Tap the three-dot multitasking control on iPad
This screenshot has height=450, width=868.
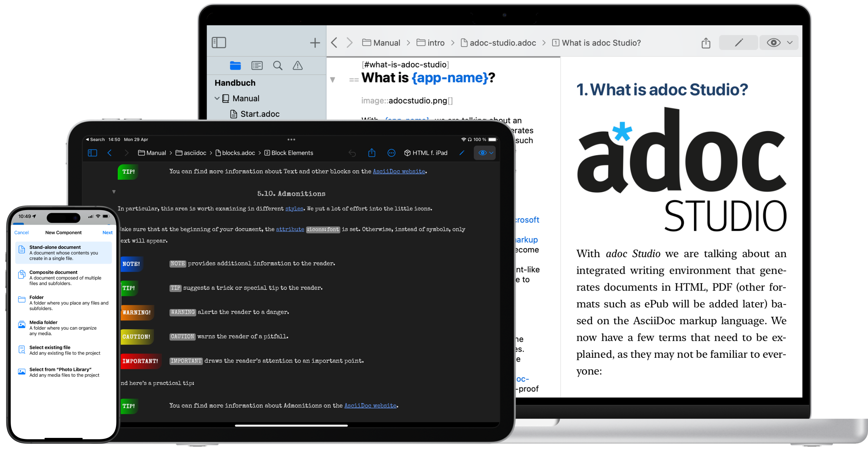291,140
